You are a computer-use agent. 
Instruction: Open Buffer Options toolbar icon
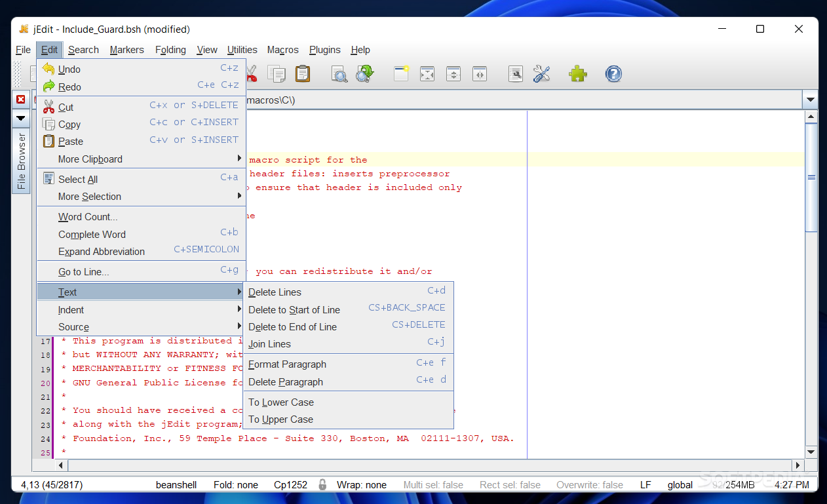(516, 73)
